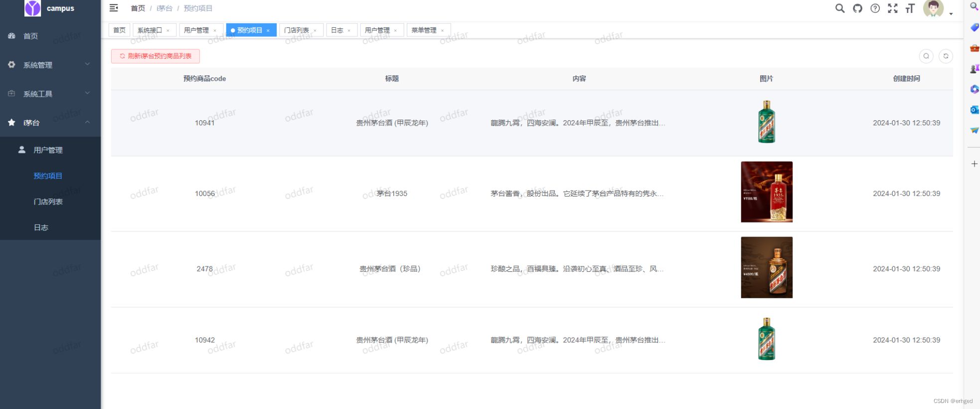Image resolution: width=980 pixels, height=409 pixels.
Task: Click 刷新i茅台预约商品列表 button
Action: (156, 56)
